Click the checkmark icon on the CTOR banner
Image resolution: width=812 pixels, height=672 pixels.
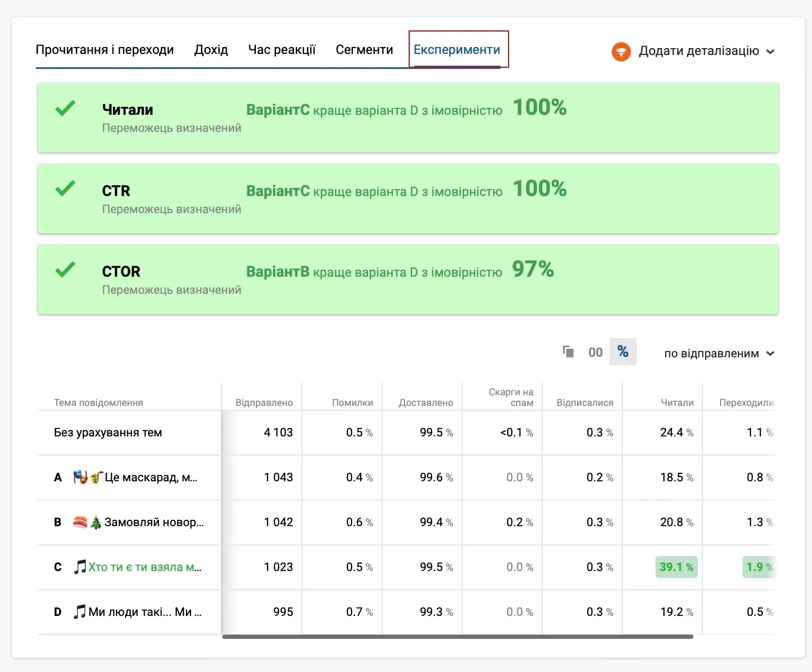[x=65, y=269]
